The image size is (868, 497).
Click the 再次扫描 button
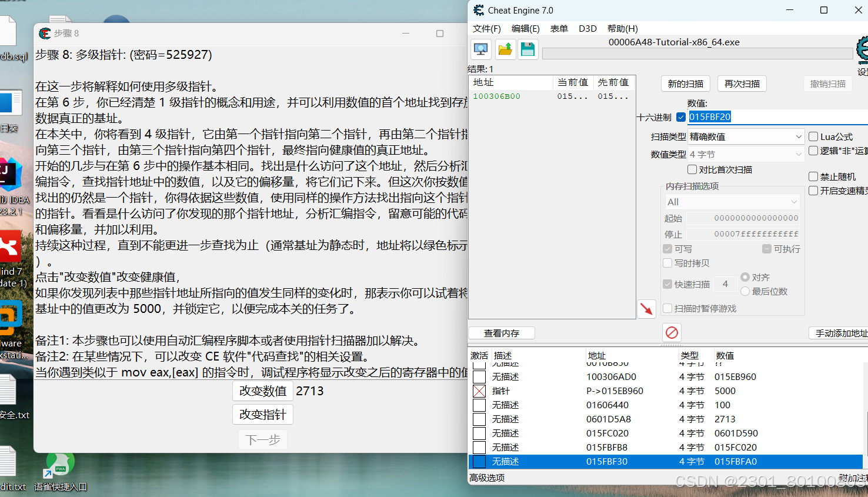point(742,84)
